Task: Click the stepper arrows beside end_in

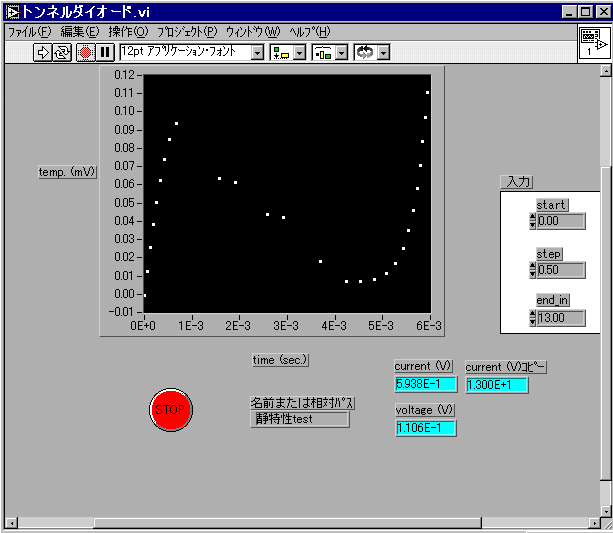Action: [532, 318]
